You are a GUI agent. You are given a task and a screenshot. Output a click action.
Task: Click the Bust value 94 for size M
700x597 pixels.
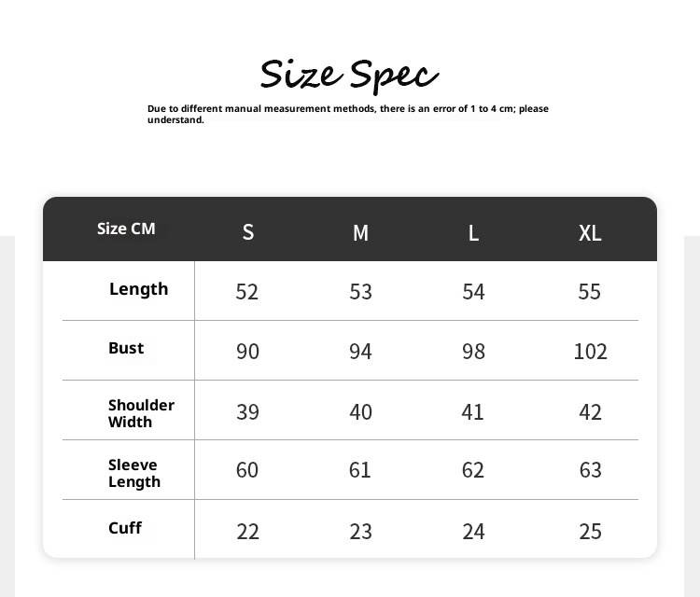pyautogui.click(x=360, y=352)
